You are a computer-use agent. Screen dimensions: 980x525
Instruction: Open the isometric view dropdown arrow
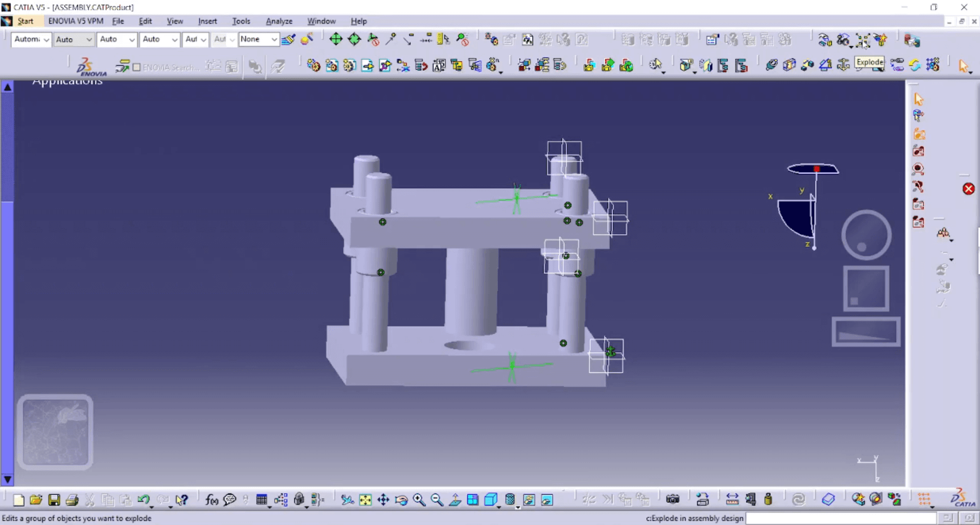point(499,507)
